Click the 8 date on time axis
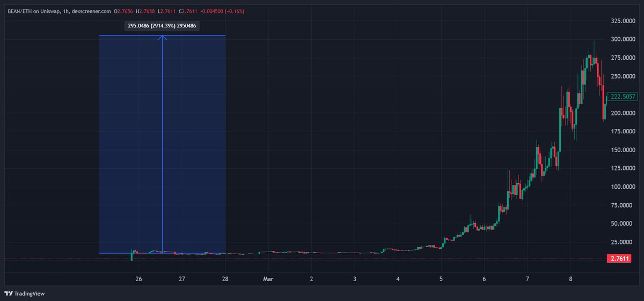644x301 pixels. [570, 279]
